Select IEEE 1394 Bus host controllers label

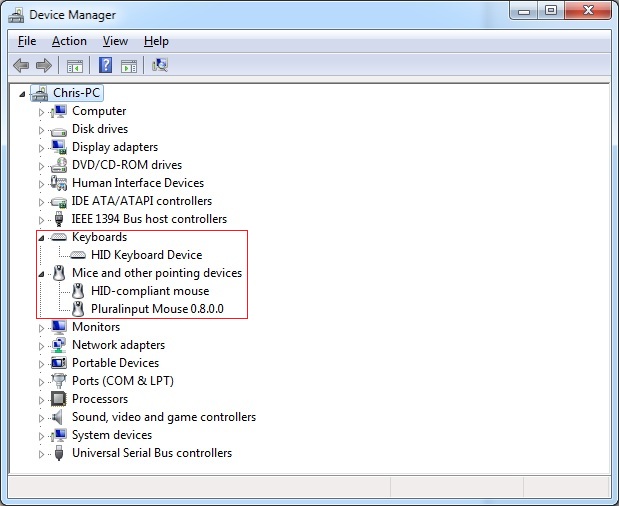click(149, 219)
